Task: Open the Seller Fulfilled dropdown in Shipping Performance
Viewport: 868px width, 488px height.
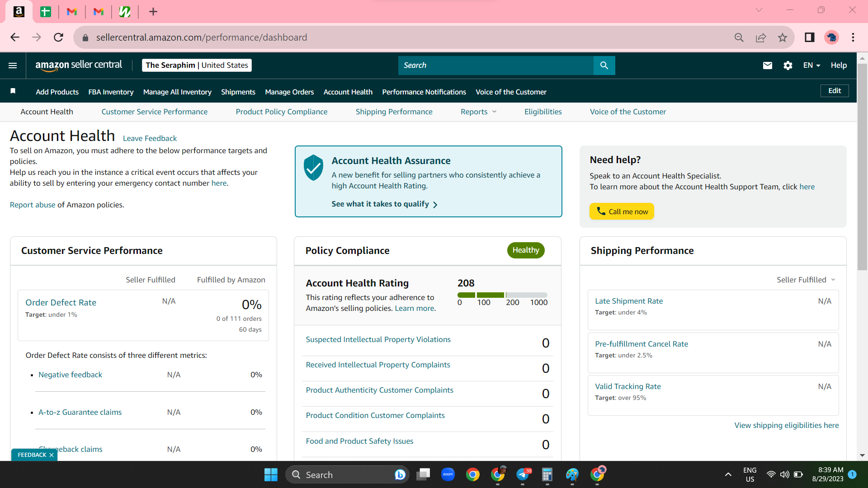Action: (806, 280)
